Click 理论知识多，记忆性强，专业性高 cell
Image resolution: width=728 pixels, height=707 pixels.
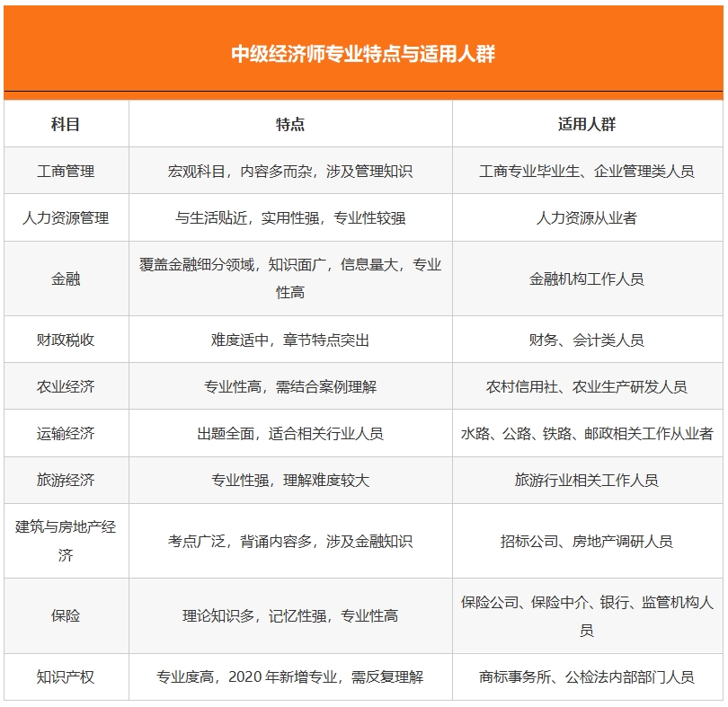point(290,616)
